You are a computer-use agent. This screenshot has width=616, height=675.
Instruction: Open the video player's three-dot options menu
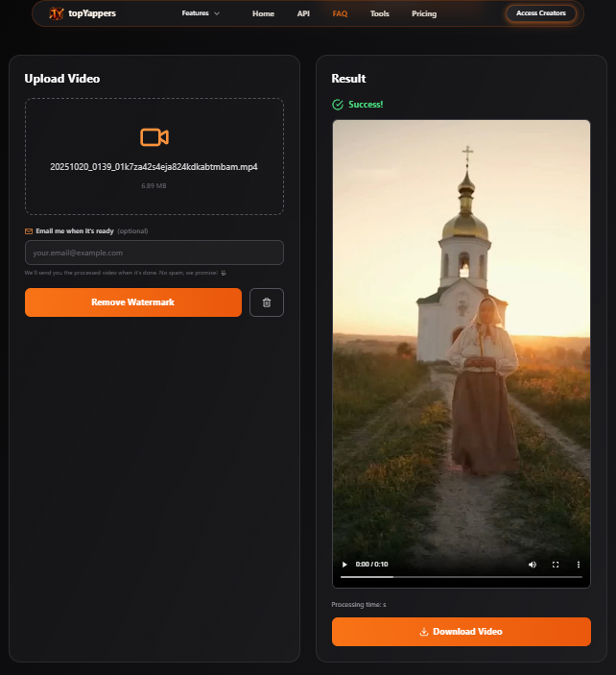tap(579, 565)
